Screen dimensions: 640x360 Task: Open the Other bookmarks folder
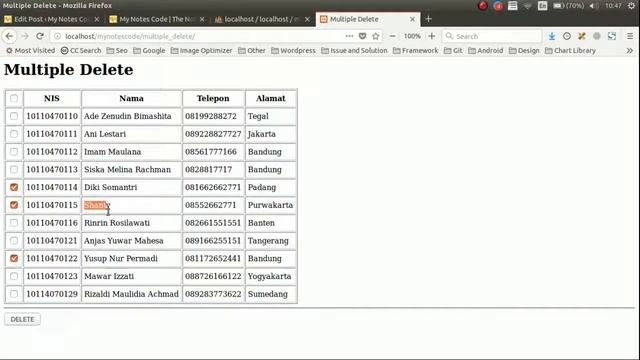coord(252,51)
